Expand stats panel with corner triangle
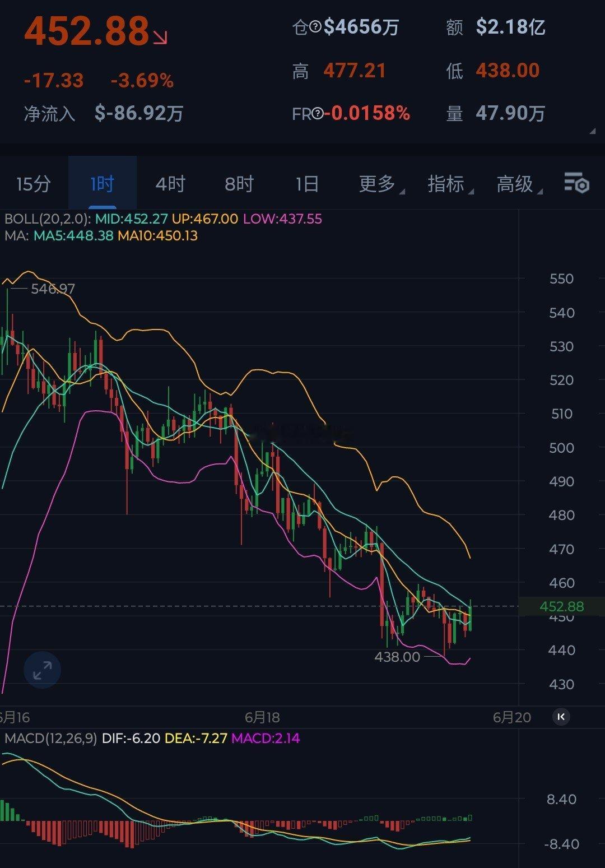The width and height of the screenshot is (605, 868). tap(592, 131)
